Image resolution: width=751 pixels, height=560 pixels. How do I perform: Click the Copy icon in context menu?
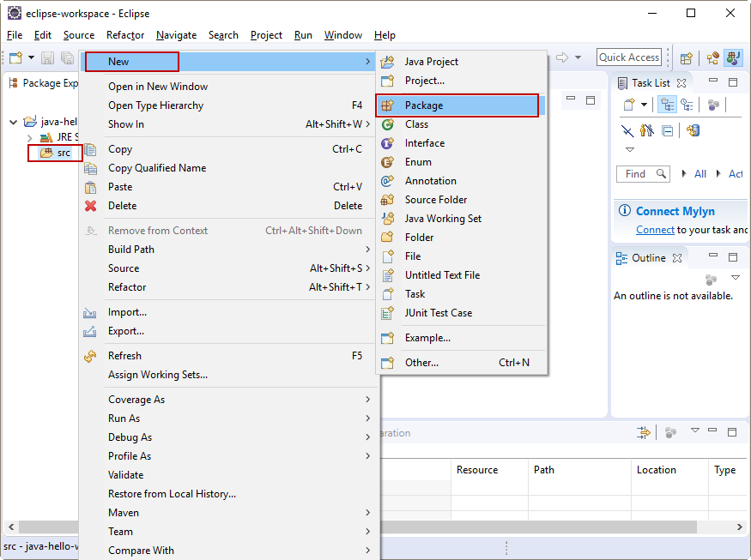(90, 149)
